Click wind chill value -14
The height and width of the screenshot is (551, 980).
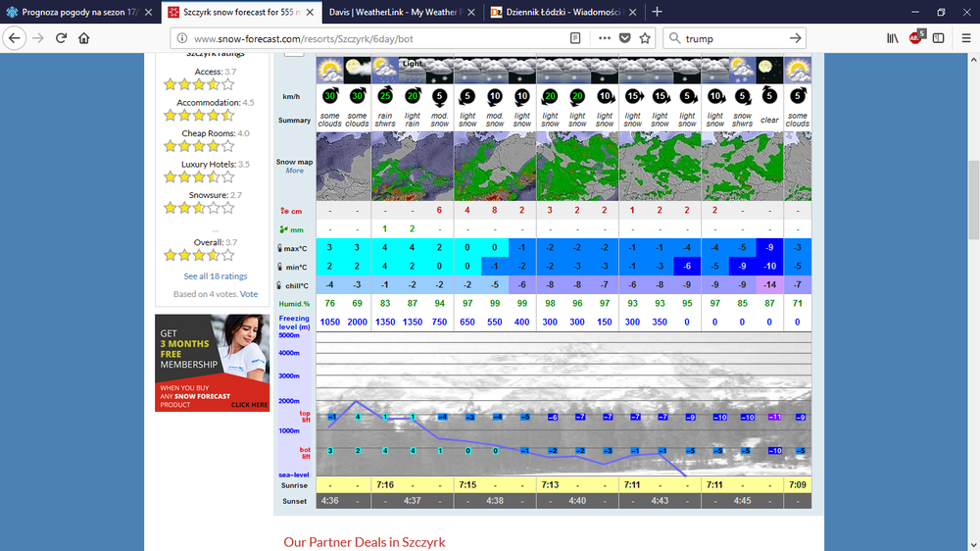(x=769, y=285)
